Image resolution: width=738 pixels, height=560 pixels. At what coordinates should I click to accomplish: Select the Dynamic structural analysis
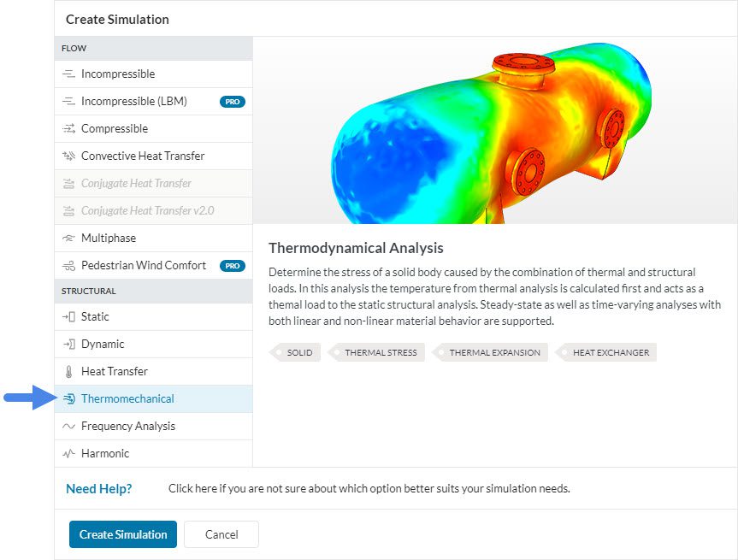pyautogui.click(x=103, y=345)
